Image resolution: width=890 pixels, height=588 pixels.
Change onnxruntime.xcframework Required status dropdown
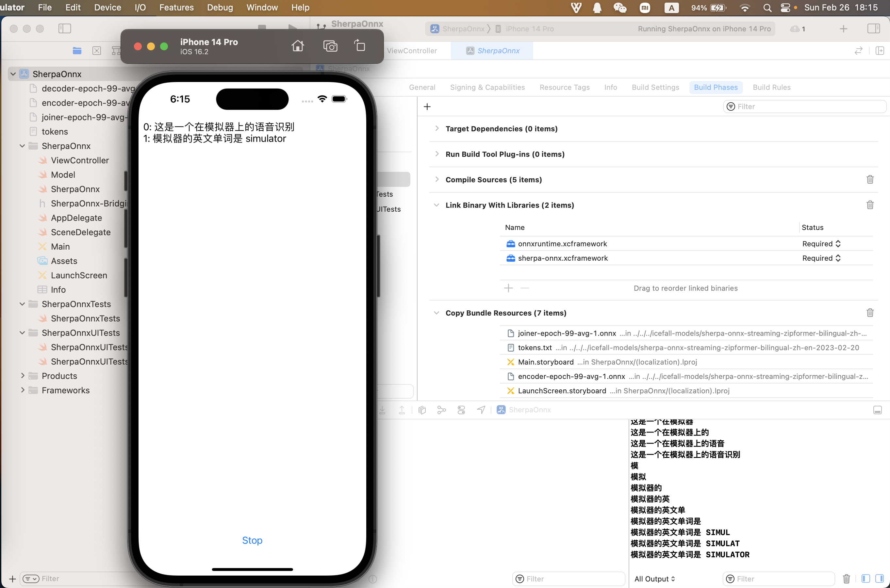point(821,244)
